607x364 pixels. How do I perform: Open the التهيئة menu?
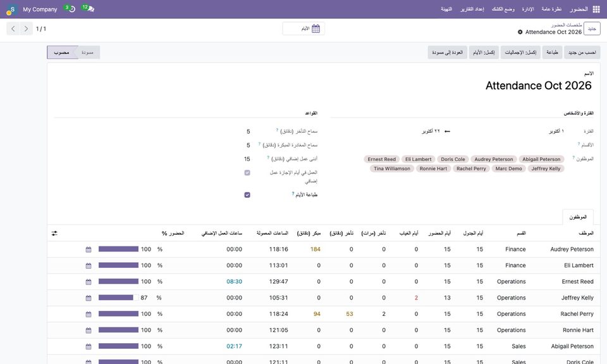[446, 9]
